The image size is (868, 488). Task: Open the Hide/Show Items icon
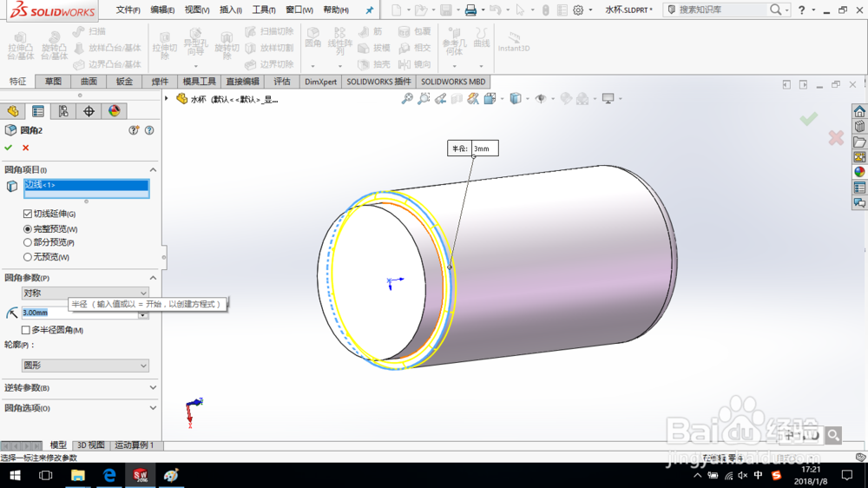[x=541, y=99]
